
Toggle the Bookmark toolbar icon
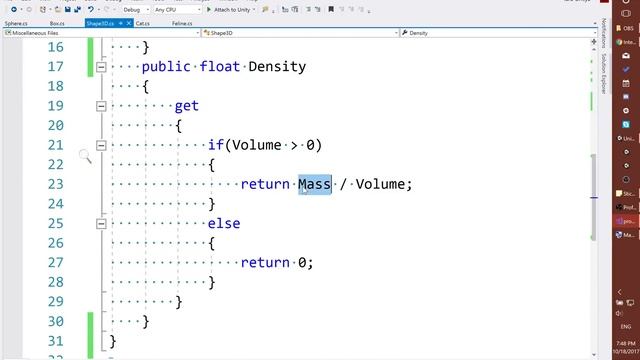331,9
